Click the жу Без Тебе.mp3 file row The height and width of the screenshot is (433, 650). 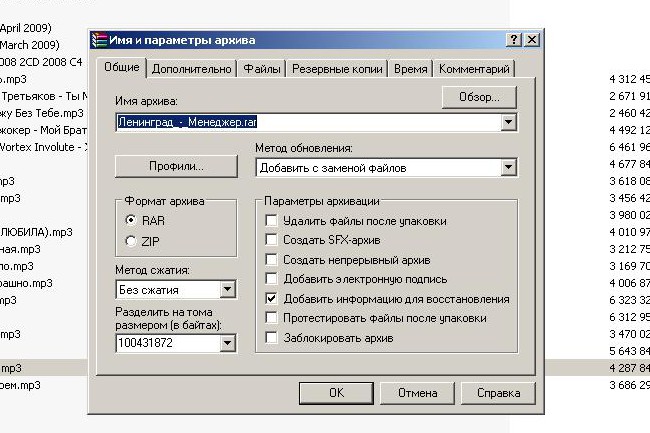(42, 113)
